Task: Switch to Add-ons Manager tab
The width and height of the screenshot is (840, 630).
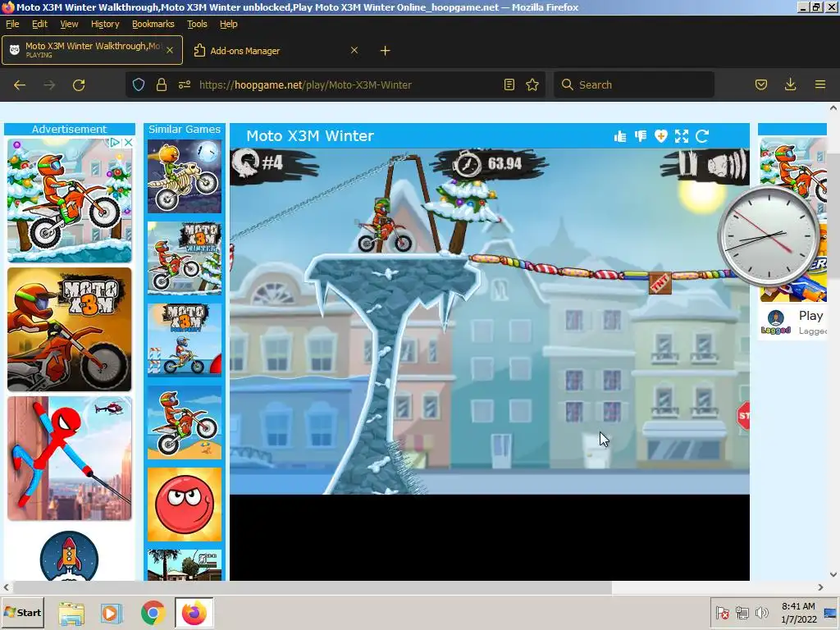Action: [277, 50]
